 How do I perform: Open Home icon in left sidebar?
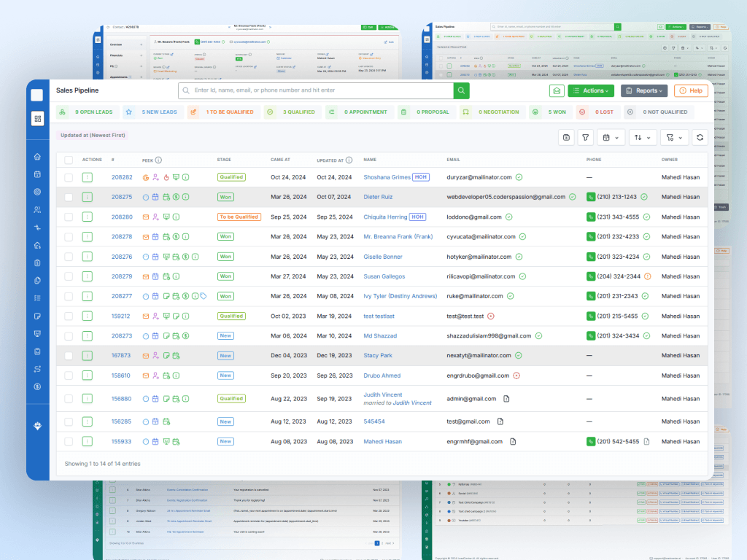tap(38, 157)
